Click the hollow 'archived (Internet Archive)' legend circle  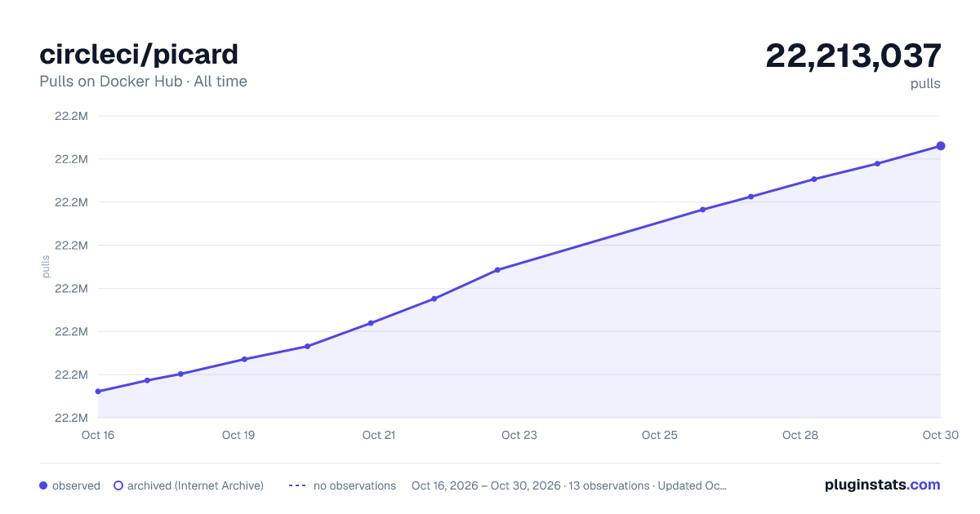click(118, 485)
